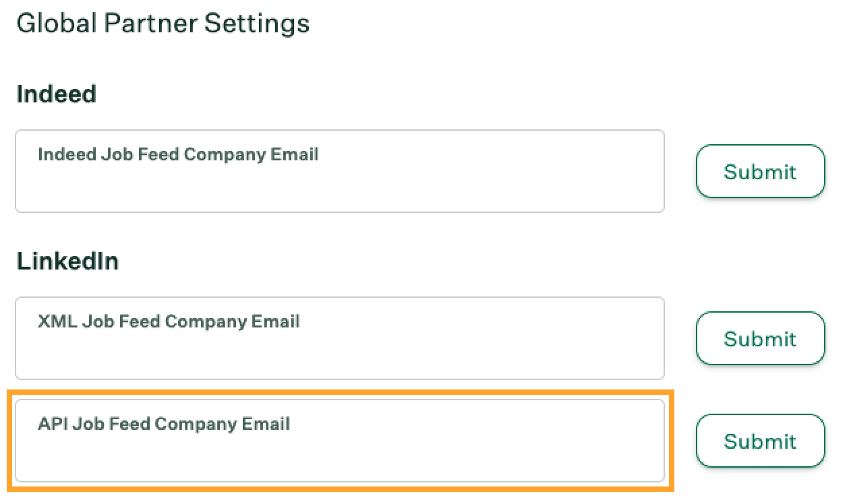Click the Global Partner Settings heading
Viewport: 847px width, 504px height.
[x=163, y=24]
